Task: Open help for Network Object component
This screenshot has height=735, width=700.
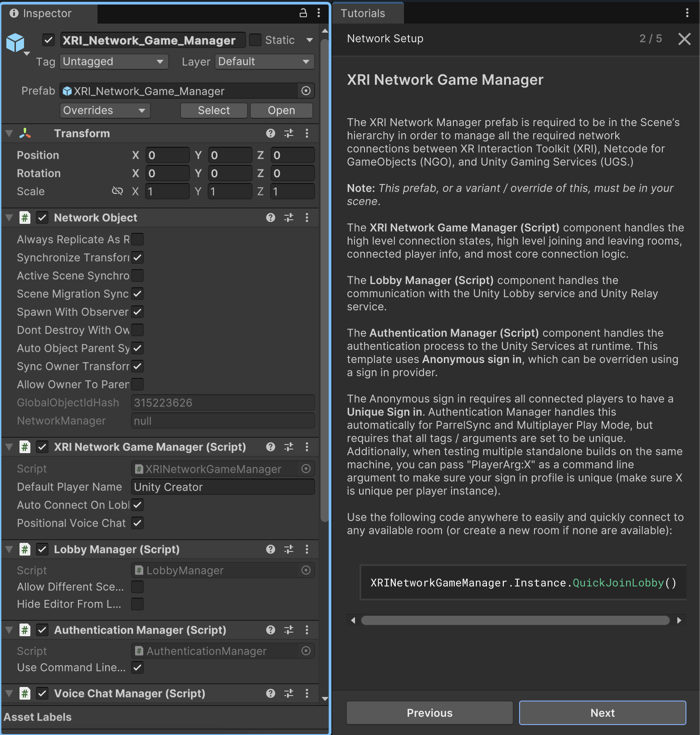Action: [271, 218]
